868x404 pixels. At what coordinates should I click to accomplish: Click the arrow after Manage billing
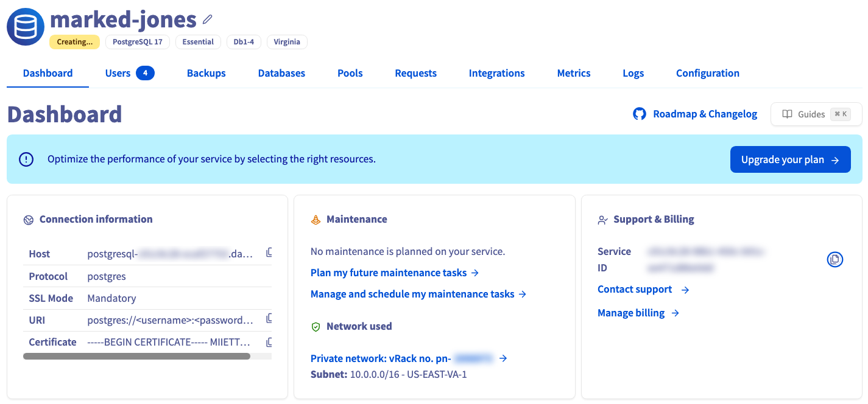[675, 313]
